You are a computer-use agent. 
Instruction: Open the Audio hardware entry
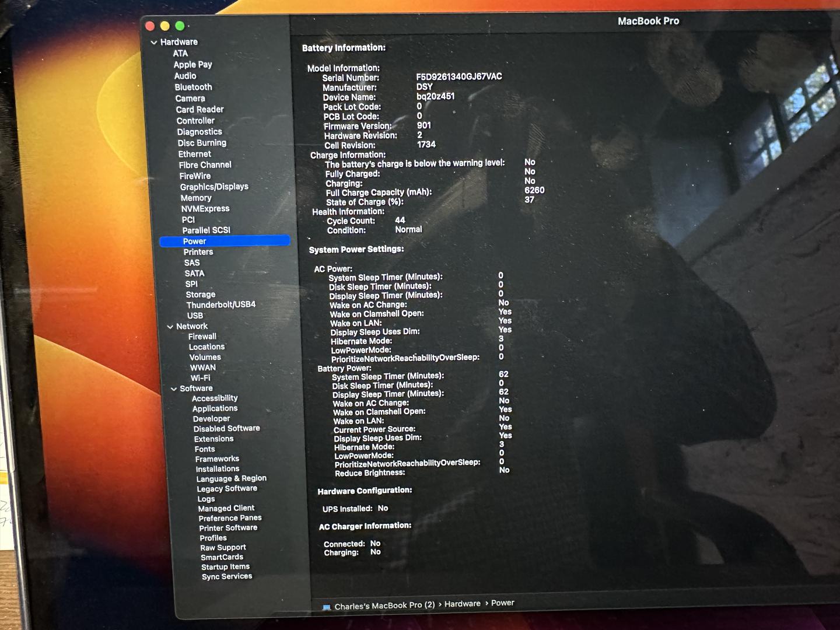click(x=185, y=76)
